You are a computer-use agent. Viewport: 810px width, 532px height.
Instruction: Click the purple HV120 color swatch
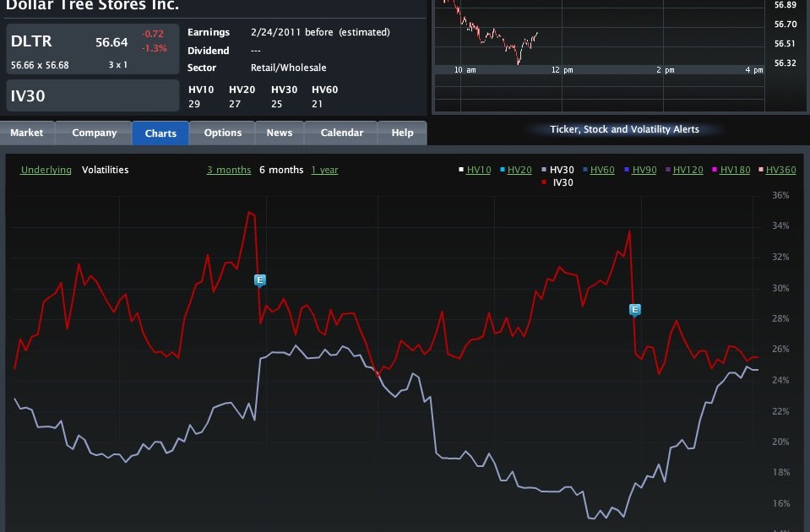pos(668,170)
